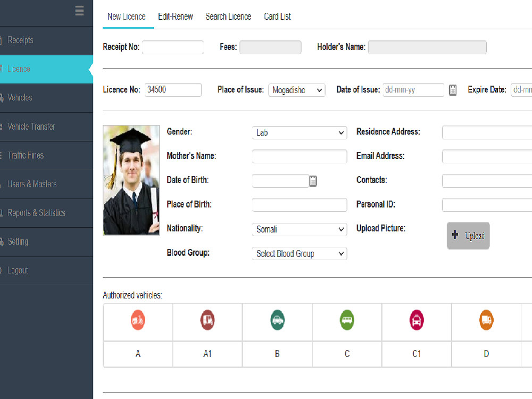Click the Fees field
The height and width of the screenshot is (399, 532).
pos(270,47)
